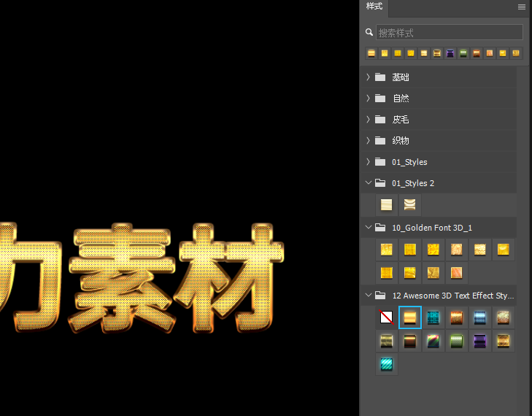
Task: Select the 织物 folder row
Action: 400,140
